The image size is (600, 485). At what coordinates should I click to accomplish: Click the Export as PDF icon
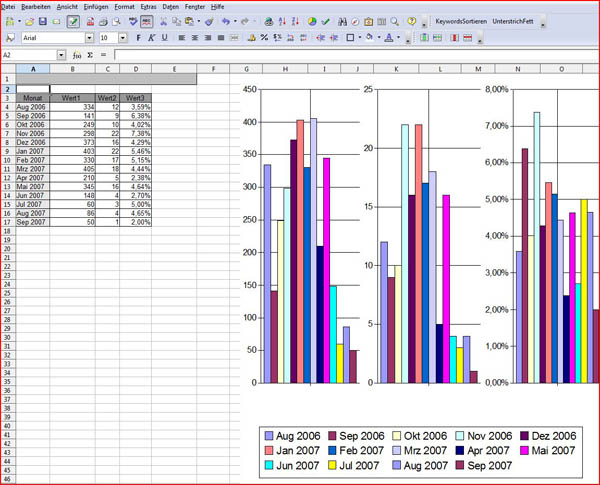point(89,21)
